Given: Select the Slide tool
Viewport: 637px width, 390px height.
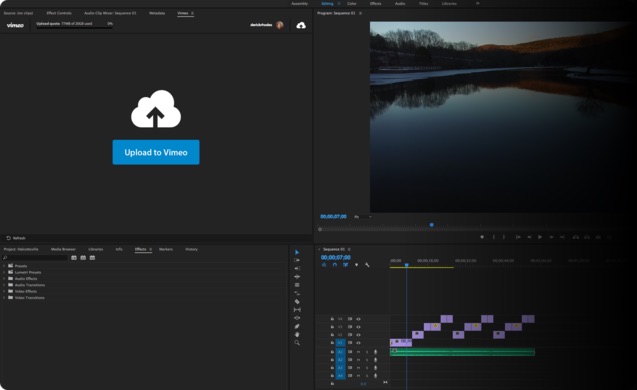Looking at the screenshot, I should 297,318.
